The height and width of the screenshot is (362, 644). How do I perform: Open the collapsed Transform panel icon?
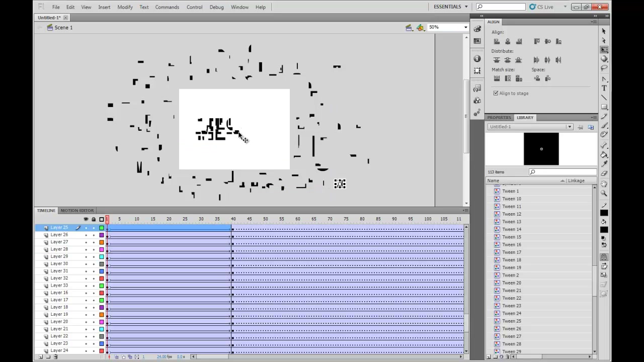click(x=477, y=71)
